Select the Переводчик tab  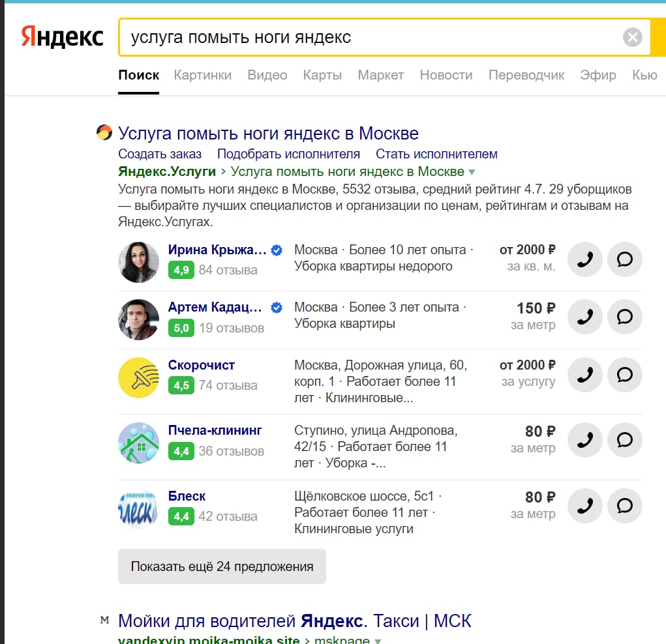pos(526,75)
